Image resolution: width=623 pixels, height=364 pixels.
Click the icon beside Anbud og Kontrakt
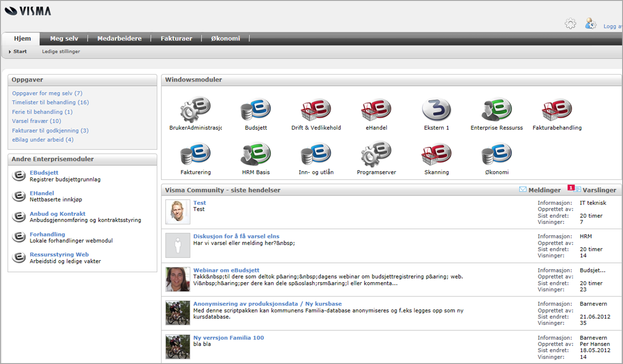pos(19,217)
